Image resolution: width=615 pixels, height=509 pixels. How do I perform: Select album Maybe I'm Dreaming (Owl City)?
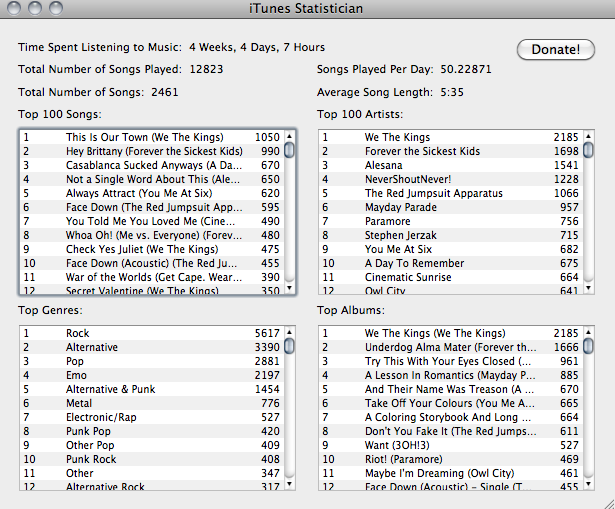click(451, 474)
